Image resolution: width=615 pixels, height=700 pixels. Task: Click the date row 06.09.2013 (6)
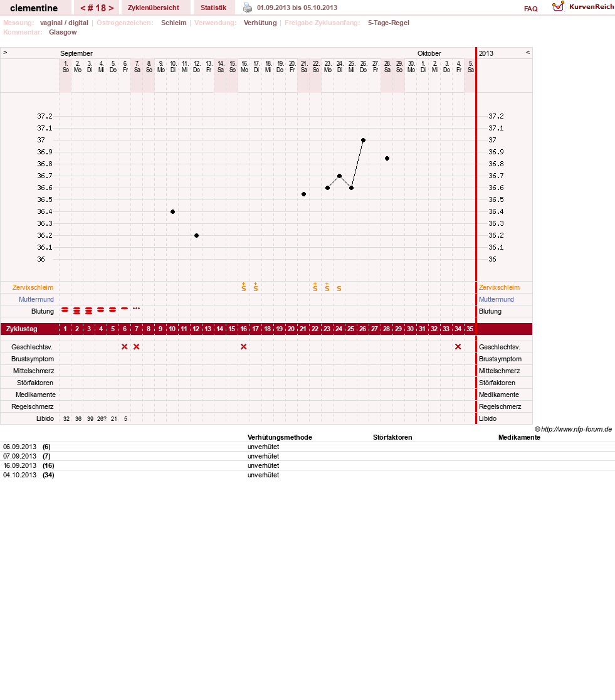pyautogui.click(x=307, y=447)
